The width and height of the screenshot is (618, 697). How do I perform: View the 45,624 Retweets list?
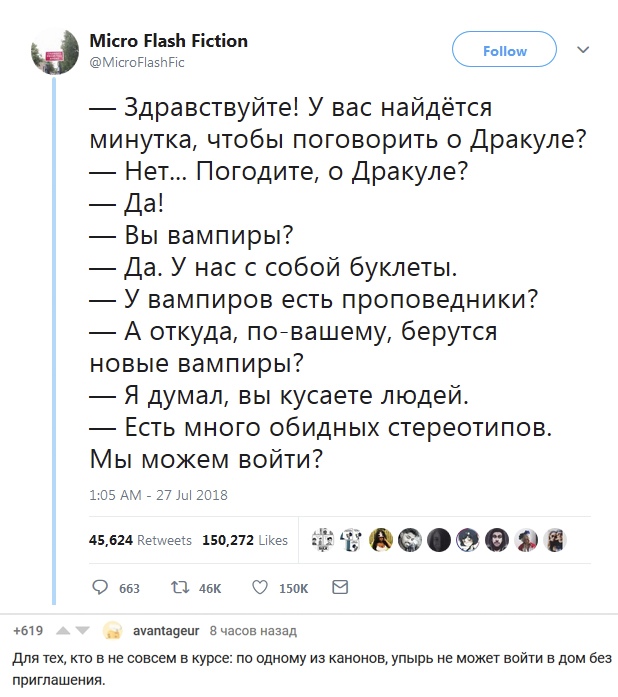pyautogui.click(x=140, y=540)
